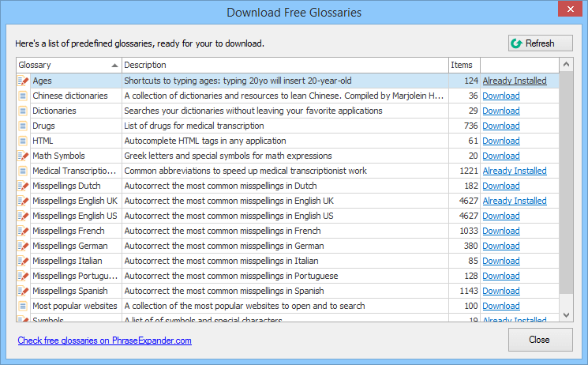Screen dimensions: 588x365
Task: Close the dialog with the Close button
Action: click(541, 340)
